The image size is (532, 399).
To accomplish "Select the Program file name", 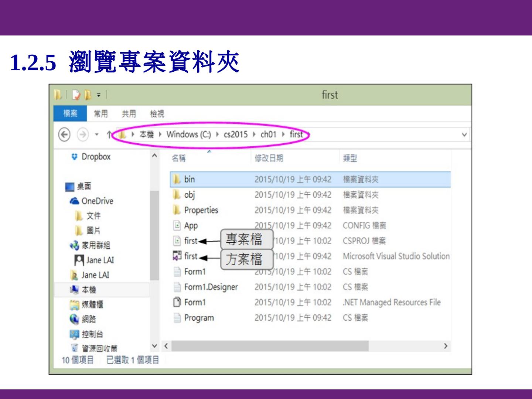I will 199,318.
